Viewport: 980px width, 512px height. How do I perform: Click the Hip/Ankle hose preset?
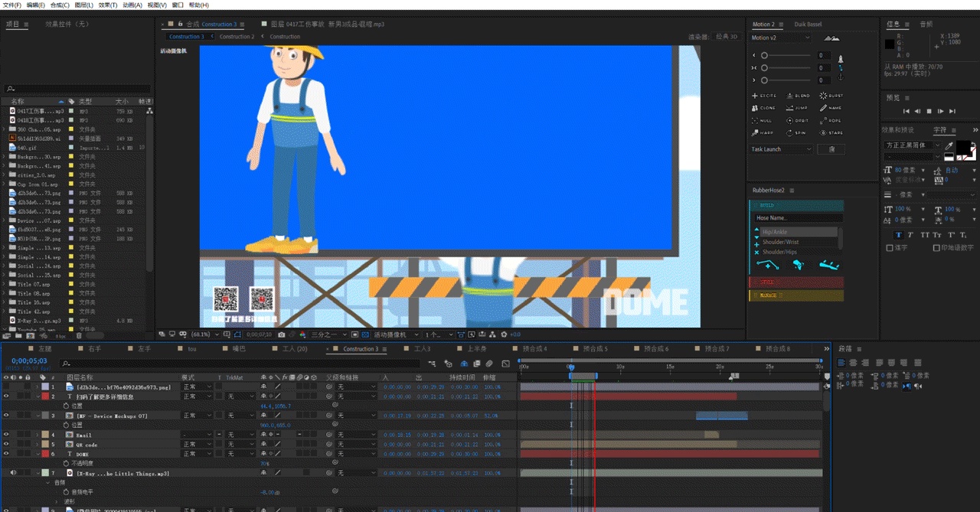[x=799, y=232]
